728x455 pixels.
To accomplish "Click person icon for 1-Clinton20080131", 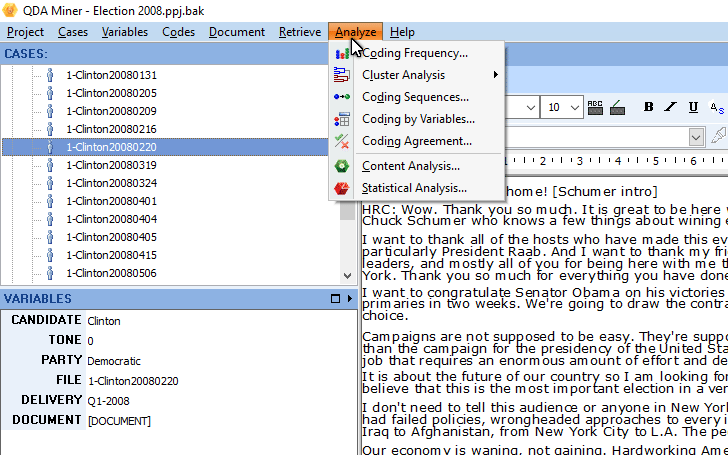I will click(50, 75).
